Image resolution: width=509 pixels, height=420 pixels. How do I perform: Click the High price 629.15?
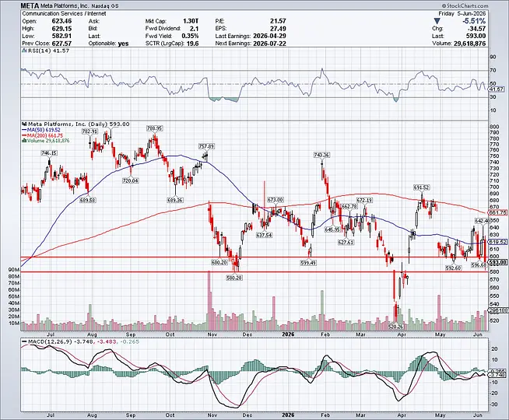click(61, 29)
